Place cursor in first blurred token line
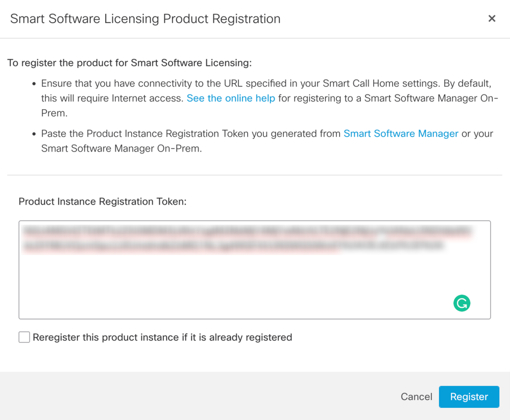The height and width of the screenshot is (420, 510). (247, 231)
